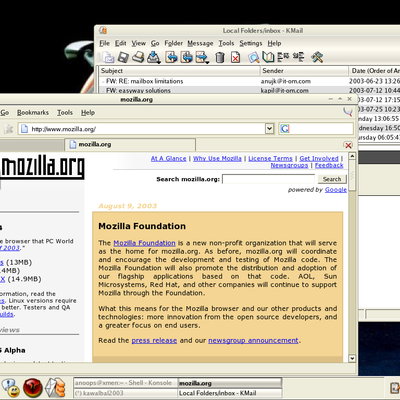This screenshot has height=400, width=400.
Task: Open the Folder menu in KMail
Action: (x=174, y=43)
